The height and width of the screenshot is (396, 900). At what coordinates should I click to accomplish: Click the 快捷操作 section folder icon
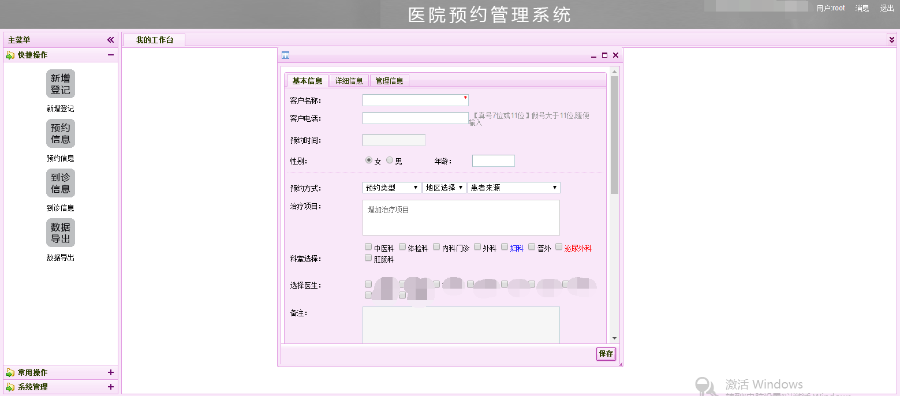10,55
